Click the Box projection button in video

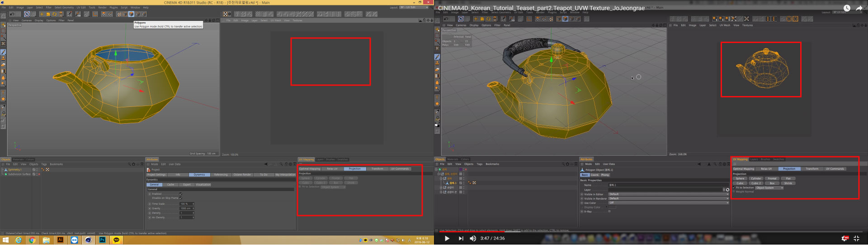[x=772, y=183]
